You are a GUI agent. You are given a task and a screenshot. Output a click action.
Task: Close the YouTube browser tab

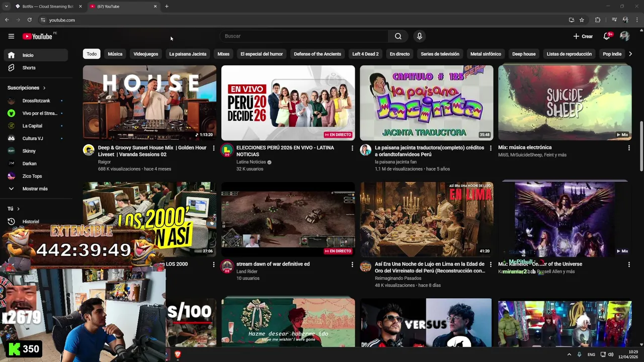[x=155, y=7]
